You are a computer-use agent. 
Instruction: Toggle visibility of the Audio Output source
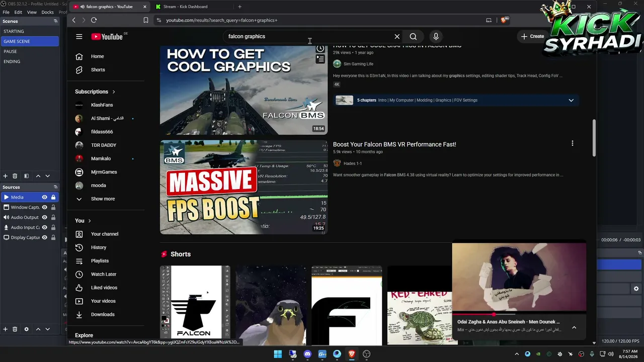[45, 217]
